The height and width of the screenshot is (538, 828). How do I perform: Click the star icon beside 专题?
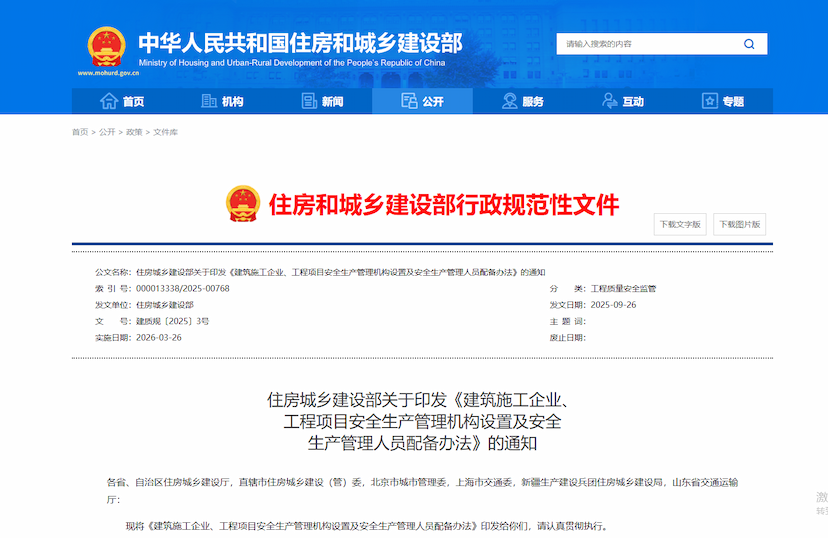tap(710, 101)
